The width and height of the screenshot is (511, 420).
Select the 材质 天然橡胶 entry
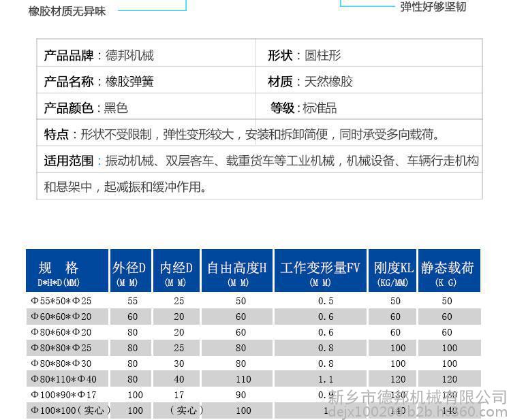click(x=311, y=82)
